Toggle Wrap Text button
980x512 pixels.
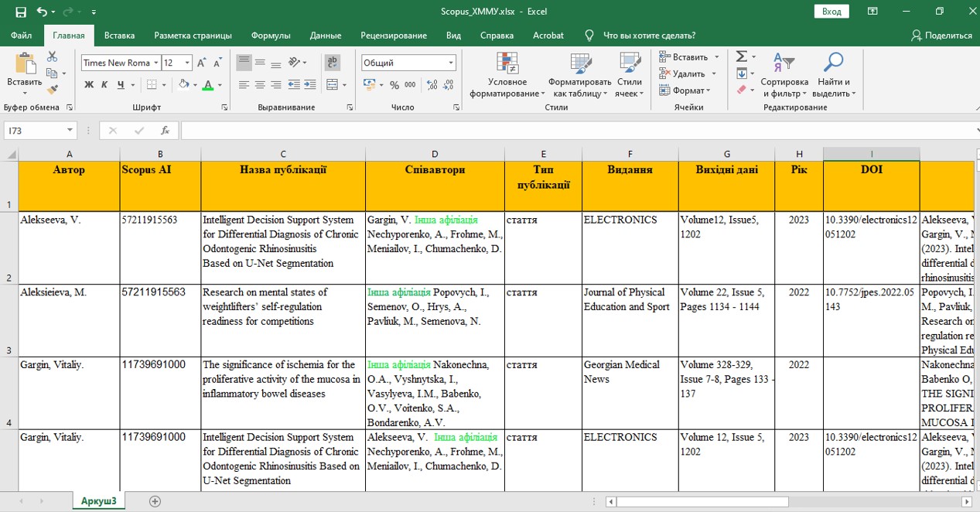333,63
